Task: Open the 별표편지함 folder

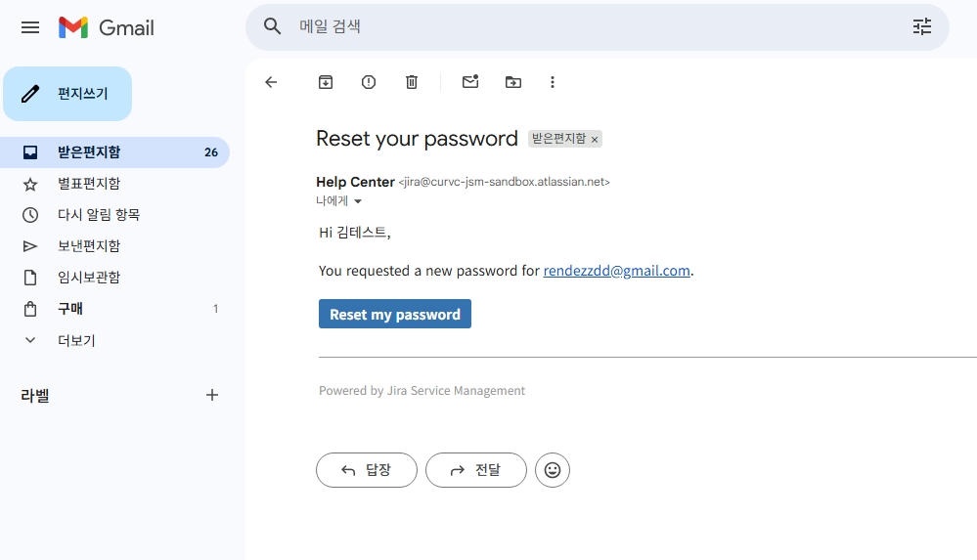Action: click(88, 184)
